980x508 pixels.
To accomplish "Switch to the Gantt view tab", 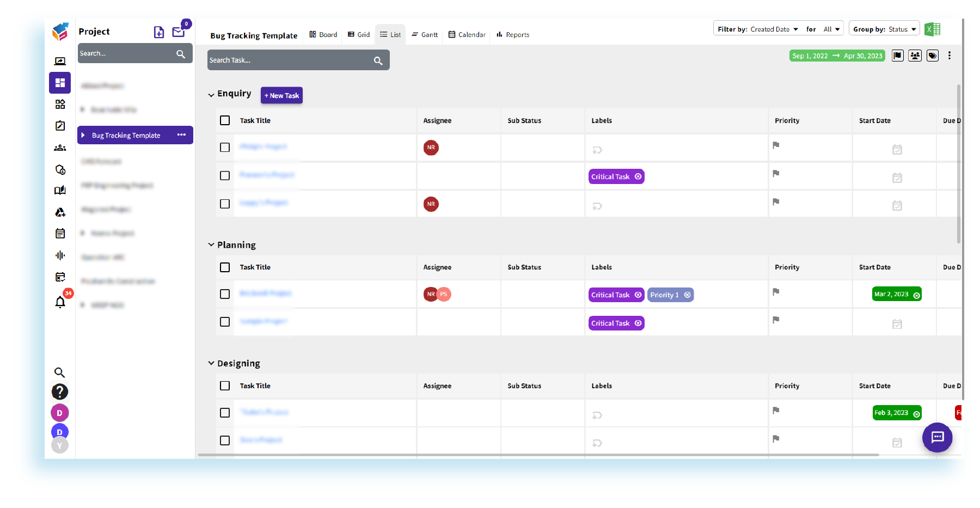I will 425,34.
